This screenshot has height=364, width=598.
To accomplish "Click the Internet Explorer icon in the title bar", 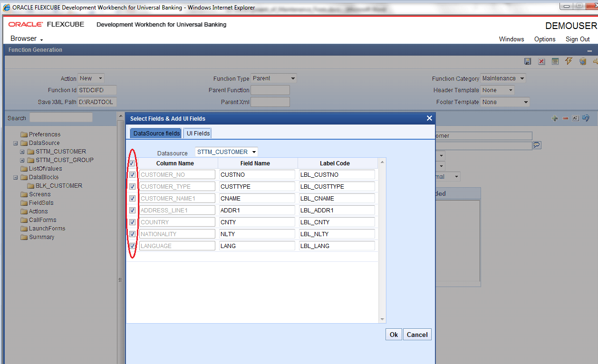I will coord(7,7).
